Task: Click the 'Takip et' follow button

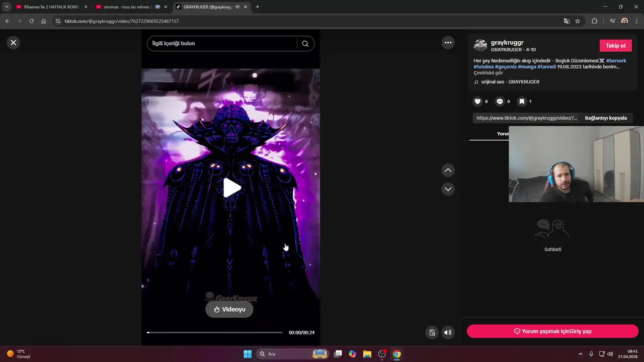Action: point(615,46)
